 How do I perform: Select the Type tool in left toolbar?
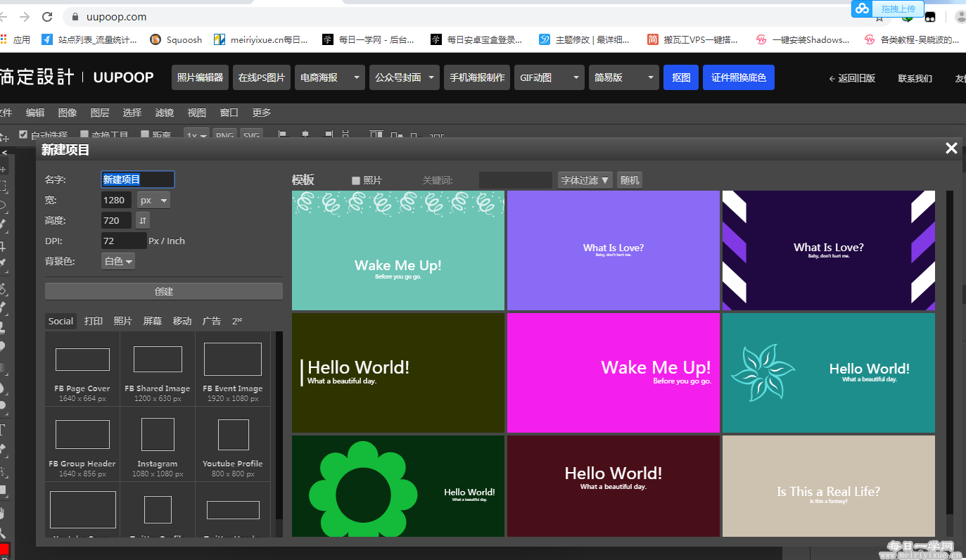tap(3, 430)
